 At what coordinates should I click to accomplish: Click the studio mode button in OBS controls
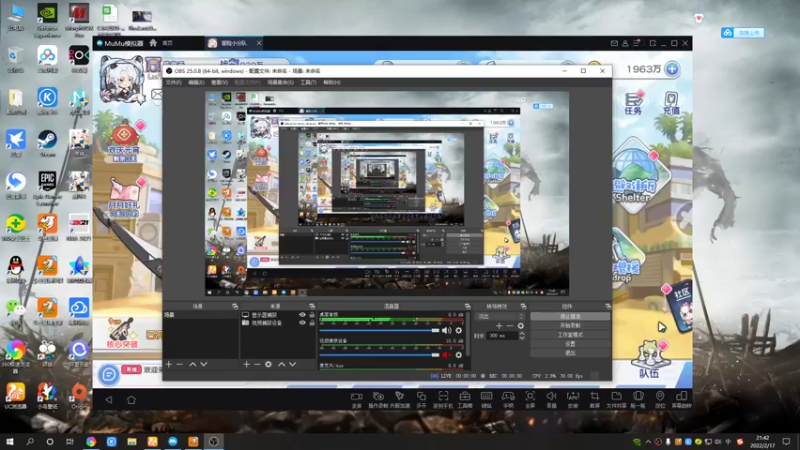(x=570, y=335)
